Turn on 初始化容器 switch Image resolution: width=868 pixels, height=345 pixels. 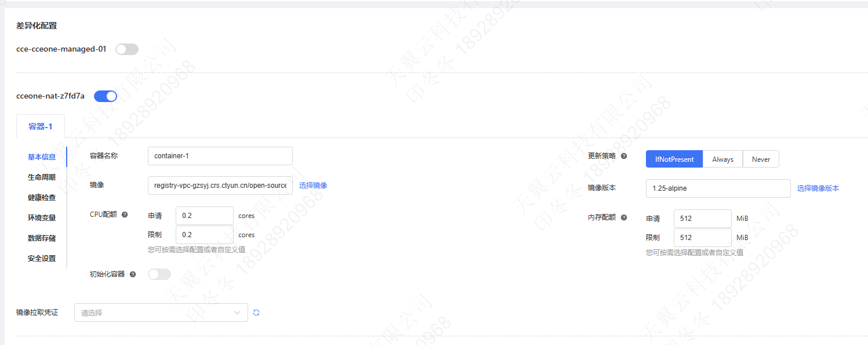point(159,274)
